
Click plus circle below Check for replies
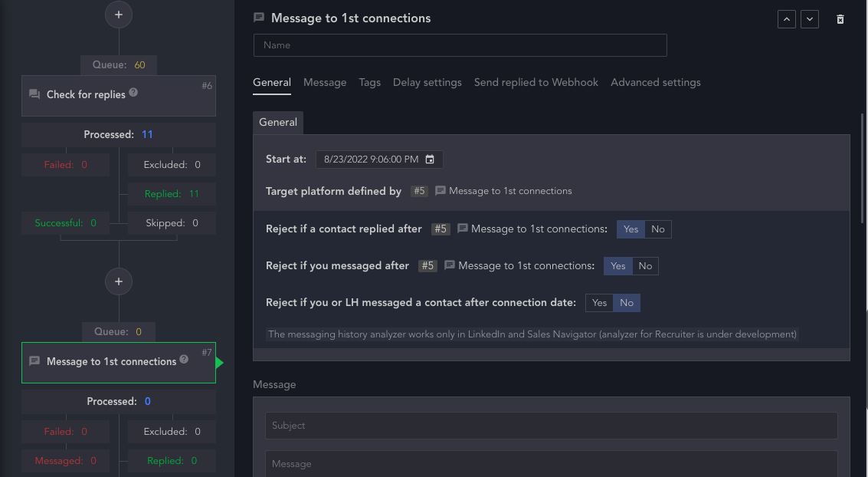118,281
